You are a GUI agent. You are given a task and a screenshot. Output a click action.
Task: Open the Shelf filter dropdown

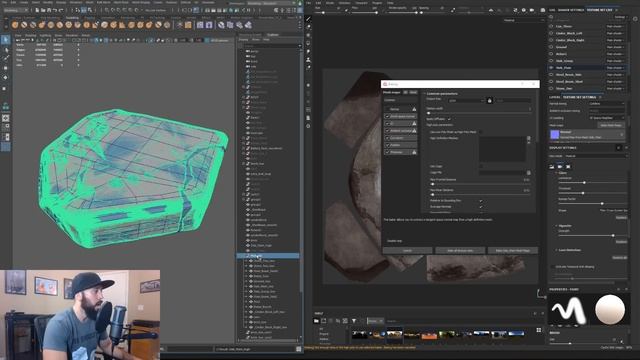(375, 321)
